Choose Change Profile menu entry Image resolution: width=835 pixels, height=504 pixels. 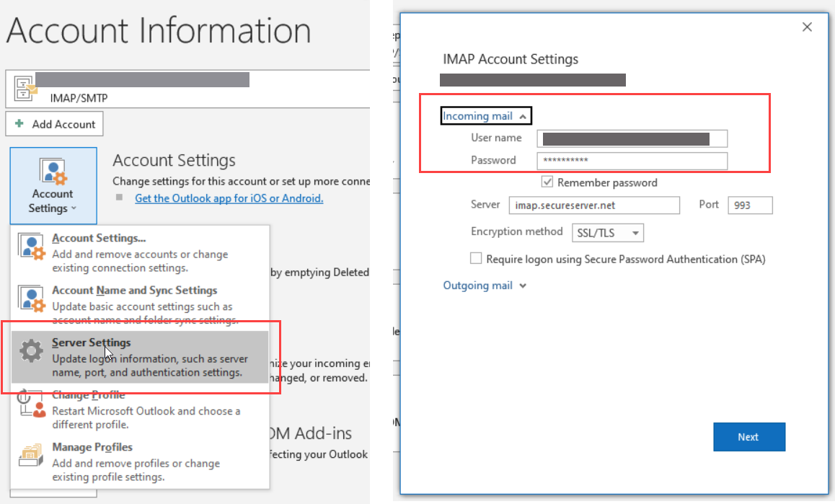click(x=140, y=409)
